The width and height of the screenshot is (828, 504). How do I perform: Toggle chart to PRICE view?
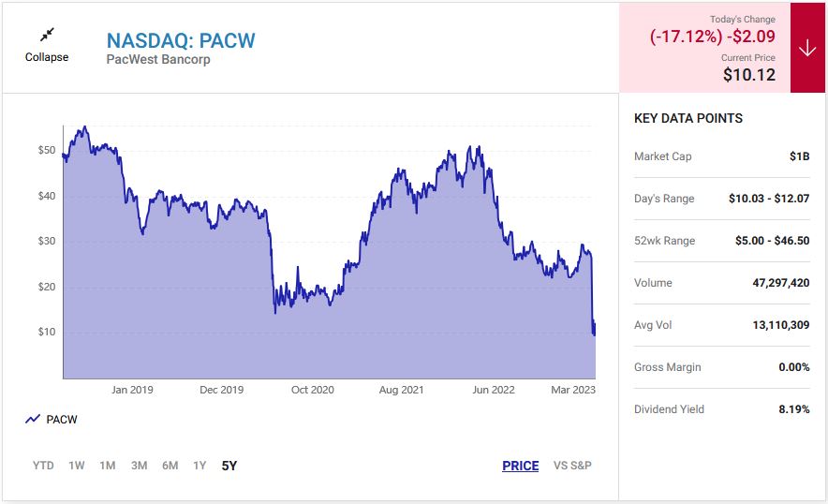520,466
